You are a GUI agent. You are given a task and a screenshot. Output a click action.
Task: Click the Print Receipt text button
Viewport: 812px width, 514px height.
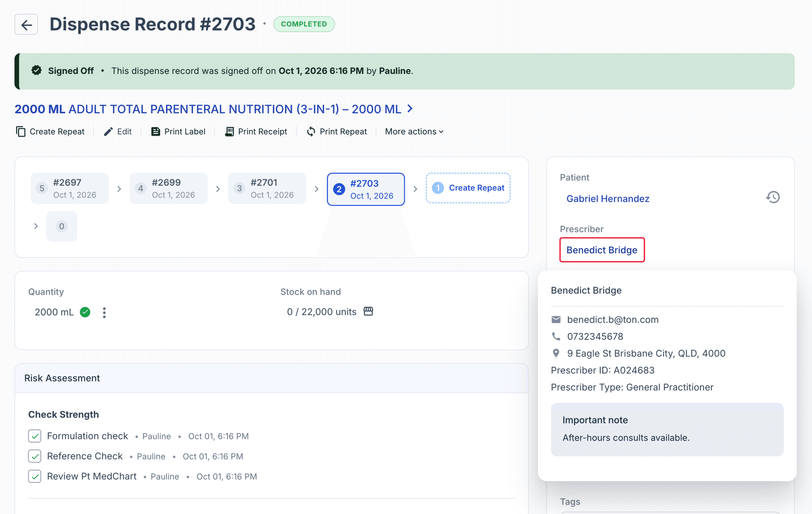pyautogui.click(x=262, y=131)
